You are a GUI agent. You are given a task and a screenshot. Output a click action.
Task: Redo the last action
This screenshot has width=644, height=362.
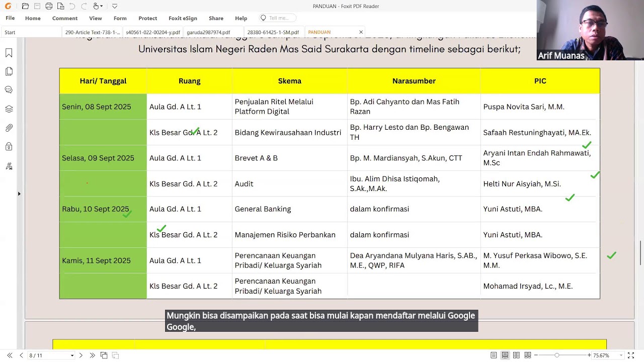click(84, 6)
